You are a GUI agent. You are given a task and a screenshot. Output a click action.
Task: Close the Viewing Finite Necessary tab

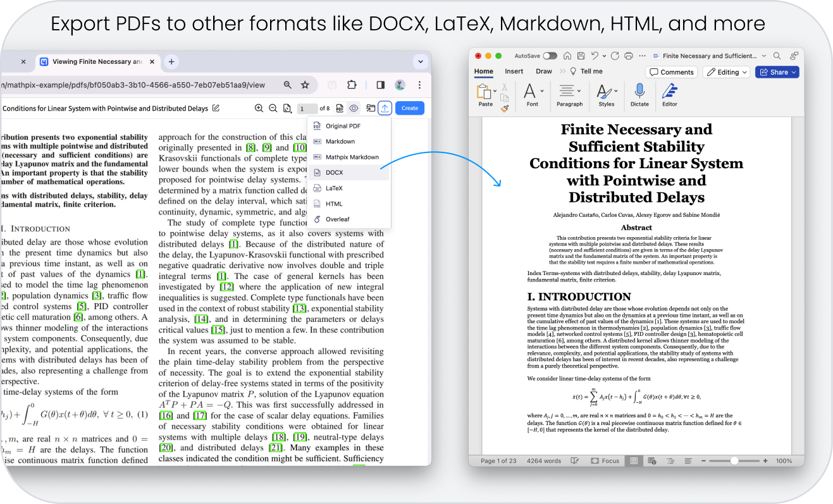[x=151, y=62]
